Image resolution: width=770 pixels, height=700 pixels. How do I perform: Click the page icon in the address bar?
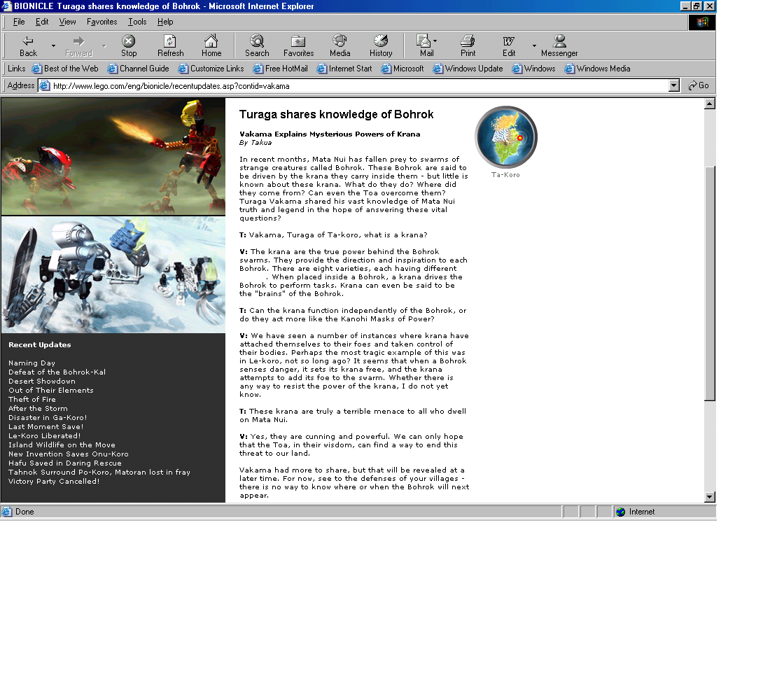pyautogui.click(x=45, y=86)
